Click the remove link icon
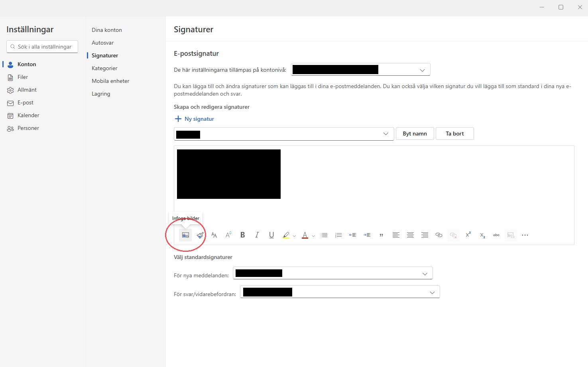The image size is (588, 367). (453, 235)
